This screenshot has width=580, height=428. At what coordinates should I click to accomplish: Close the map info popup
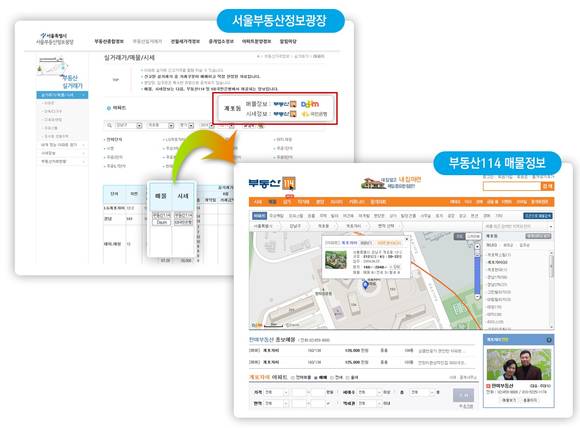click(x=407, y=239)
